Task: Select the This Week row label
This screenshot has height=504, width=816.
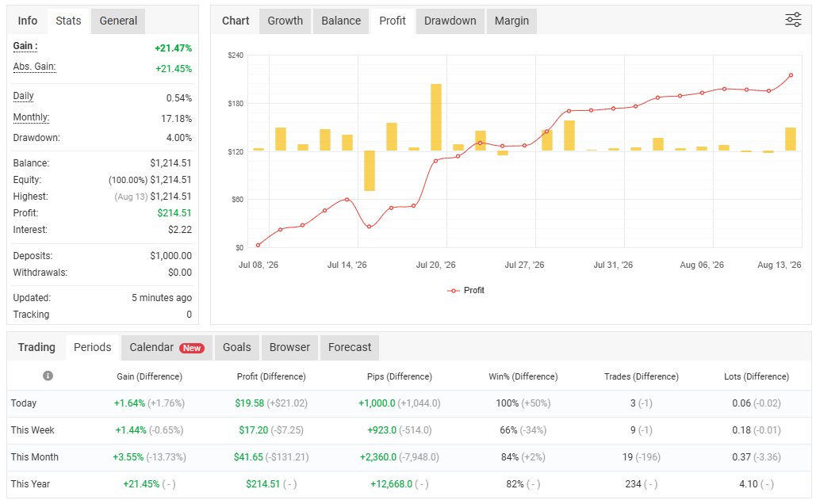Action: coord(33,430)
